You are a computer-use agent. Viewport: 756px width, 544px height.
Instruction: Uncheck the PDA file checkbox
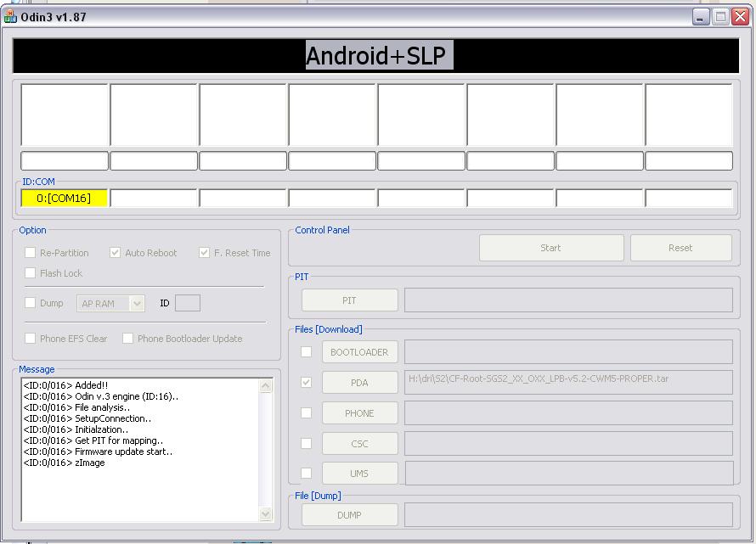[x=306, y=382]
